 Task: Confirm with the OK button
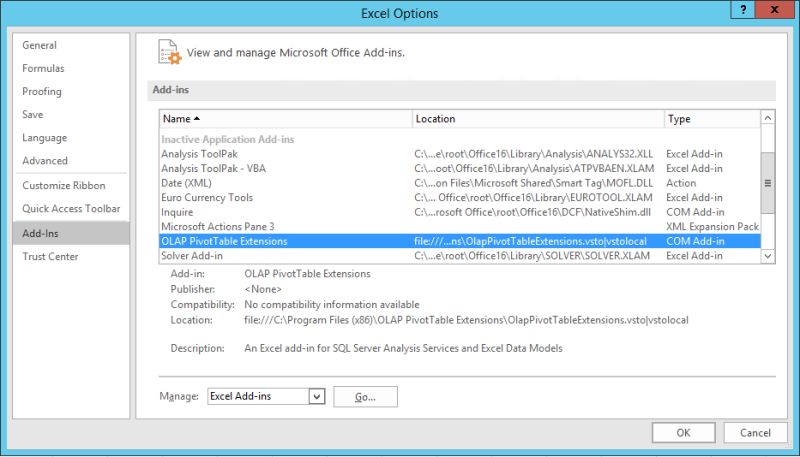coord(683,433)
